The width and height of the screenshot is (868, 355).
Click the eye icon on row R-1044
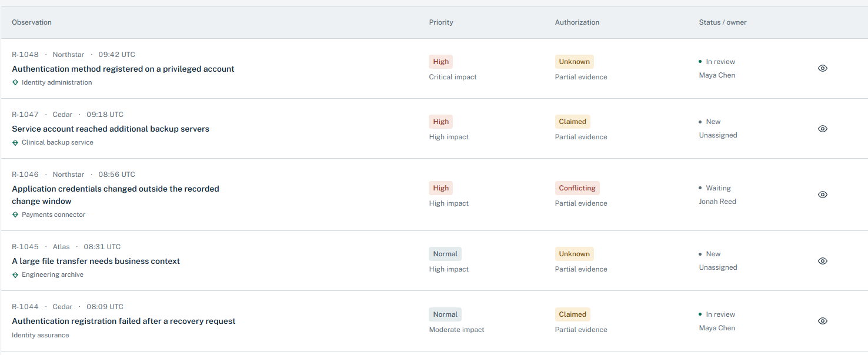pos(823,321)
